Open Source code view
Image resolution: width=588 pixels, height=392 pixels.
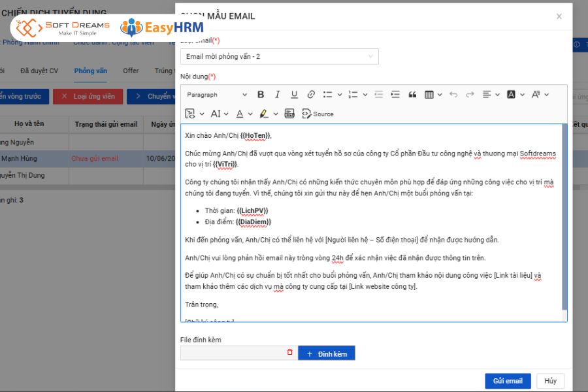coord(318,114)
